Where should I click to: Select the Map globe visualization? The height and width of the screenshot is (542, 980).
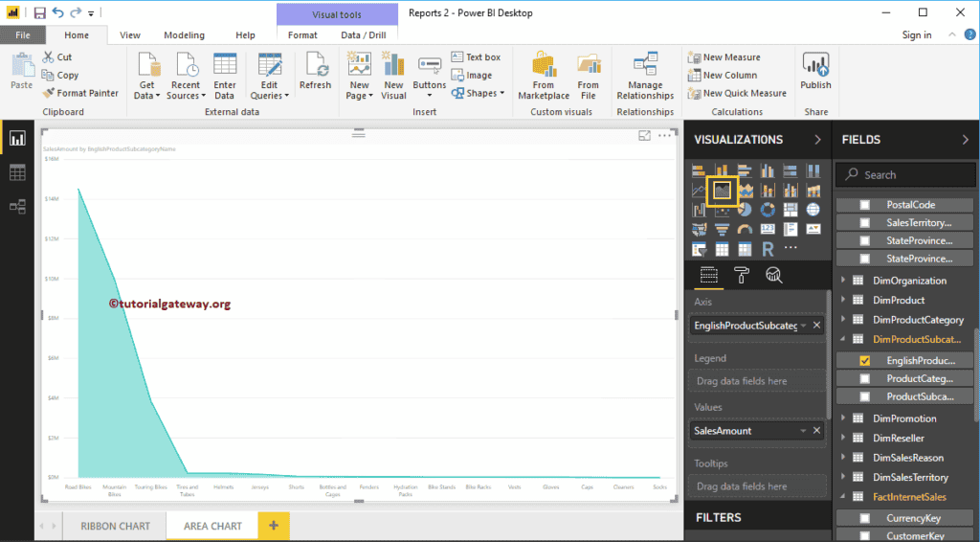tap(813, 210)
